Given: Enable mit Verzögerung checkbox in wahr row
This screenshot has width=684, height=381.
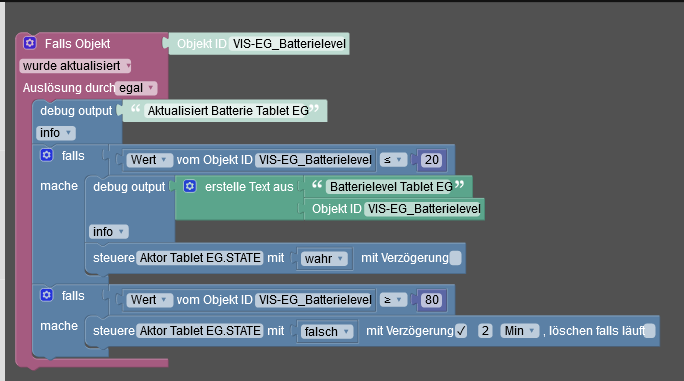Looking at the screenshot, I should 455,258.
